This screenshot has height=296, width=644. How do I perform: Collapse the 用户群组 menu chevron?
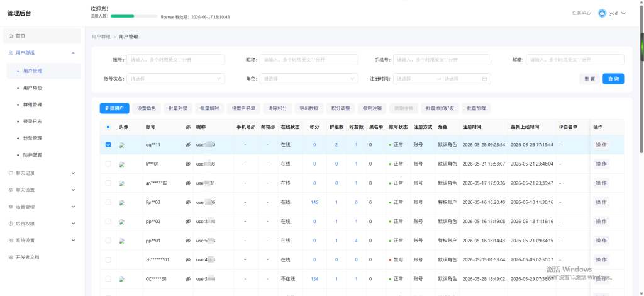(x=73, y=53)
